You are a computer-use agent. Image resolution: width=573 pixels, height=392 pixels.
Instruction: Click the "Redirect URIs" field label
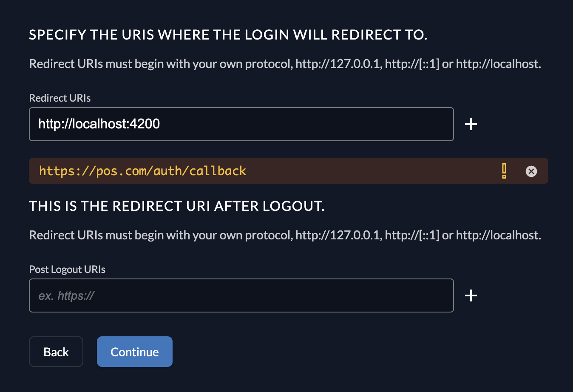tap(60, 98)
